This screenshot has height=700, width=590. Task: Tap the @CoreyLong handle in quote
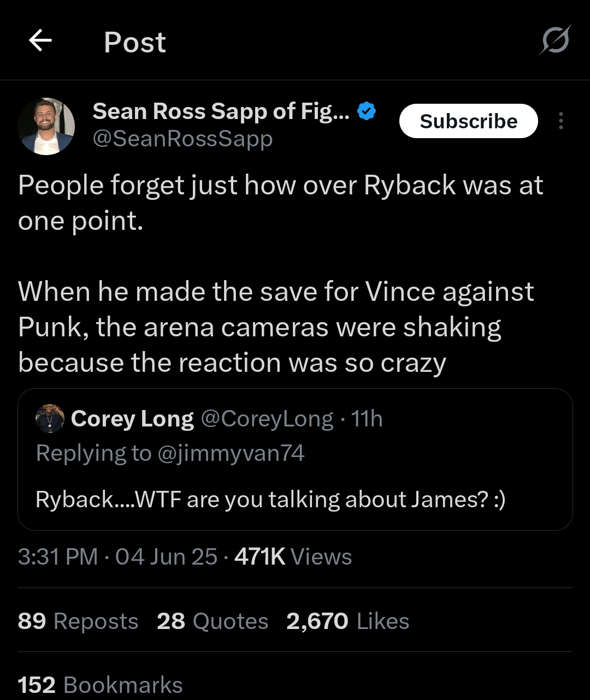coord(267,419)
